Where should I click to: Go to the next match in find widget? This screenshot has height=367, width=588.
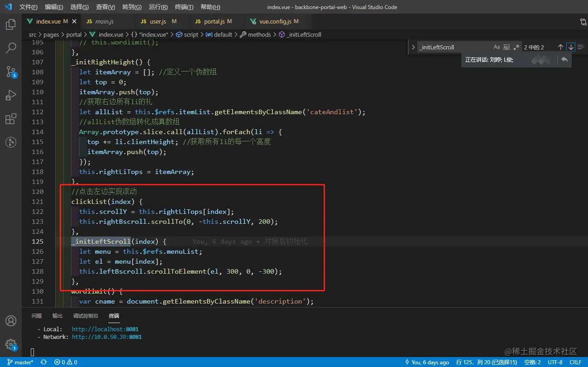coord(571,47)
